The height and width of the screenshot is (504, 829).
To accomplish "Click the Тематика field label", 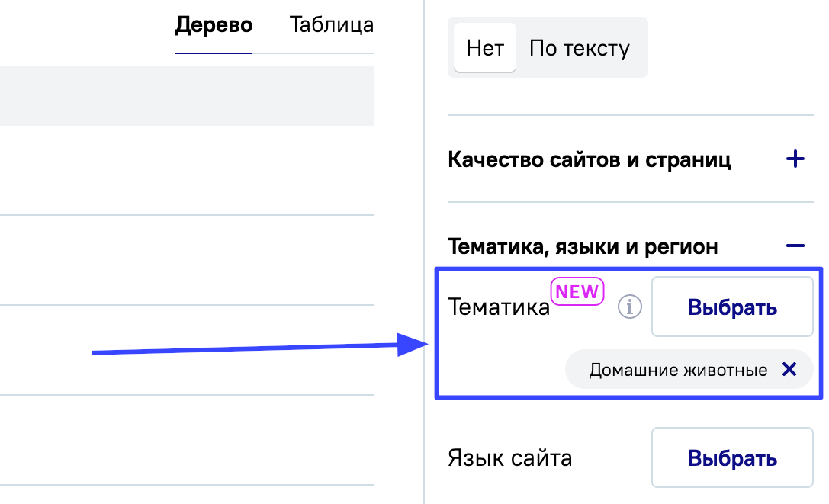I will coord(499,307).
